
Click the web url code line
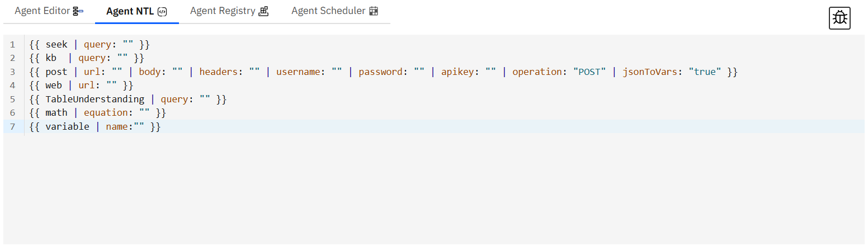pos(81,86)
